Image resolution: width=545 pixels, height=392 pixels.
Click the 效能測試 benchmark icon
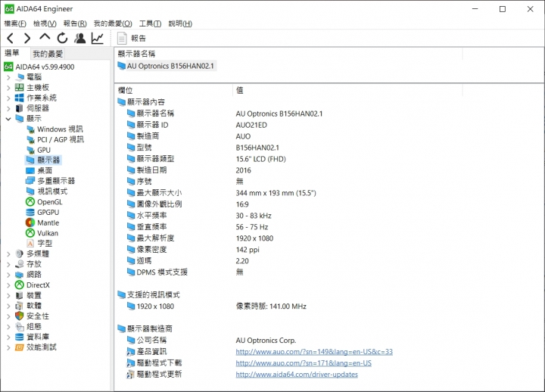click(x=20, y=347)
